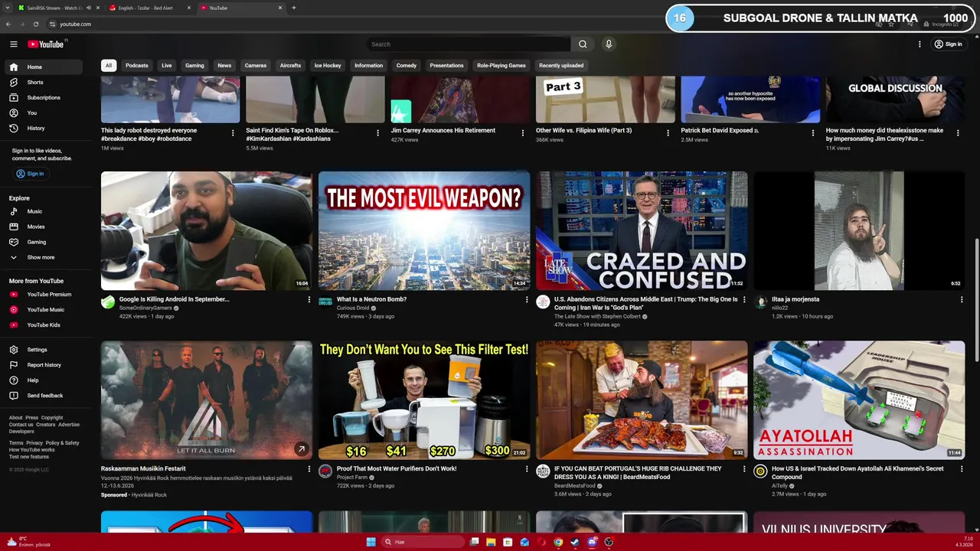Screen dimensions: 980x551
Task: Open Shorts in the sidebar
Action: point(43,82)
